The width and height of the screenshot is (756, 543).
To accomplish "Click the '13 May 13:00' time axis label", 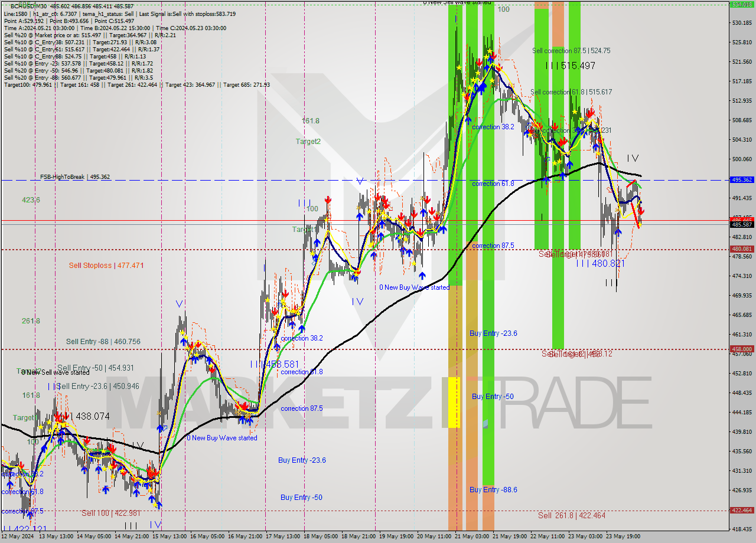I will click(56, 537).
